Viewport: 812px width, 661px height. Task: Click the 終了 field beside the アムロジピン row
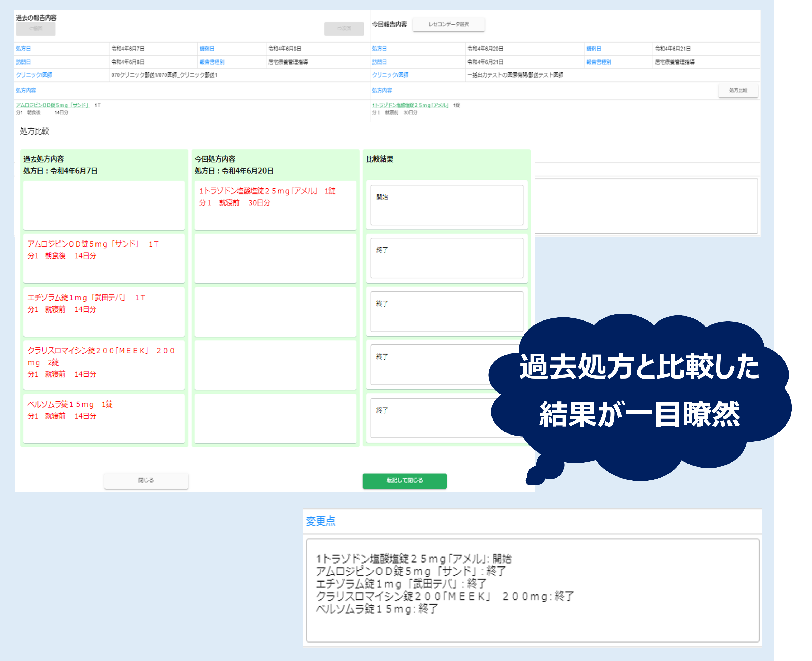[447, 258]
